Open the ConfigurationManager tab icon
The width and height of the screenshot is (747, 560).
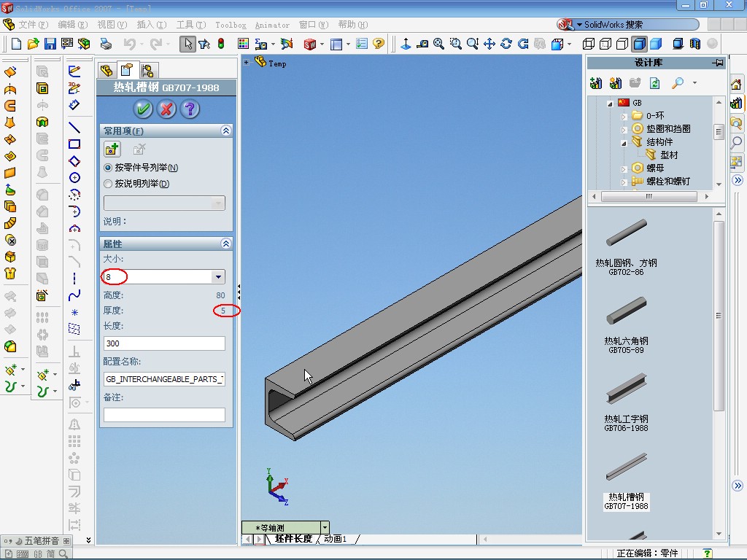(x=147, y=71)
